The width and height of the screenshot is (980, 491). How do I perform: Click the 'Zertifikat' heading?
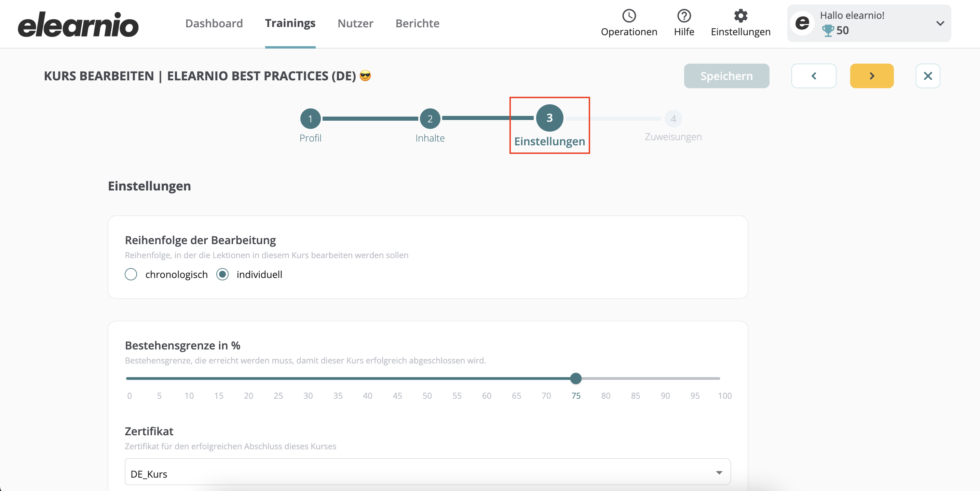click(x=149, y=431)
